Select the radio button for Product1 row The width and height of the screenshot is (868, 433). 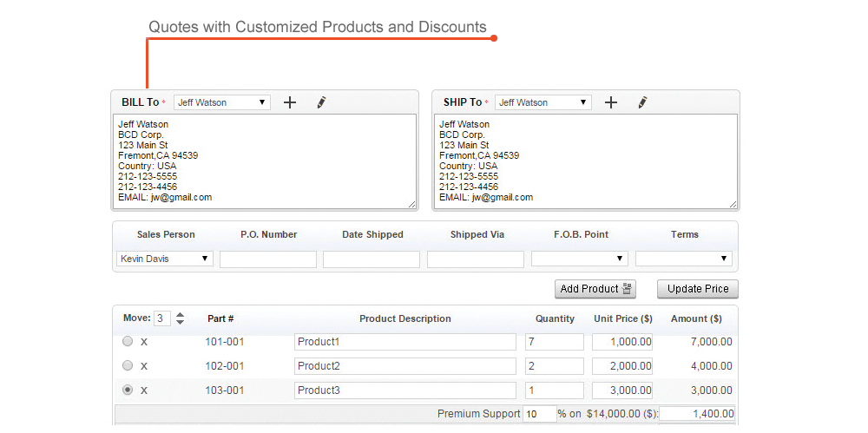(x=128, y=342)
